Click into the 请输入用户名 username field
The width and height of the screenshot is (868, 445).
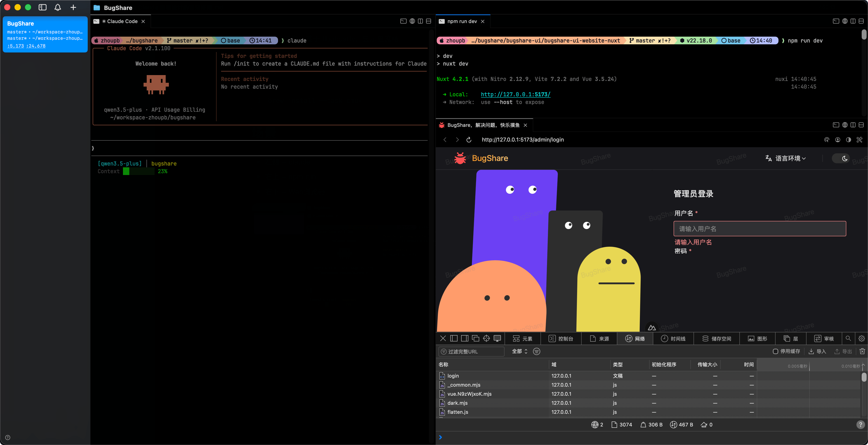pyautogui.click(x=759, y=229)
